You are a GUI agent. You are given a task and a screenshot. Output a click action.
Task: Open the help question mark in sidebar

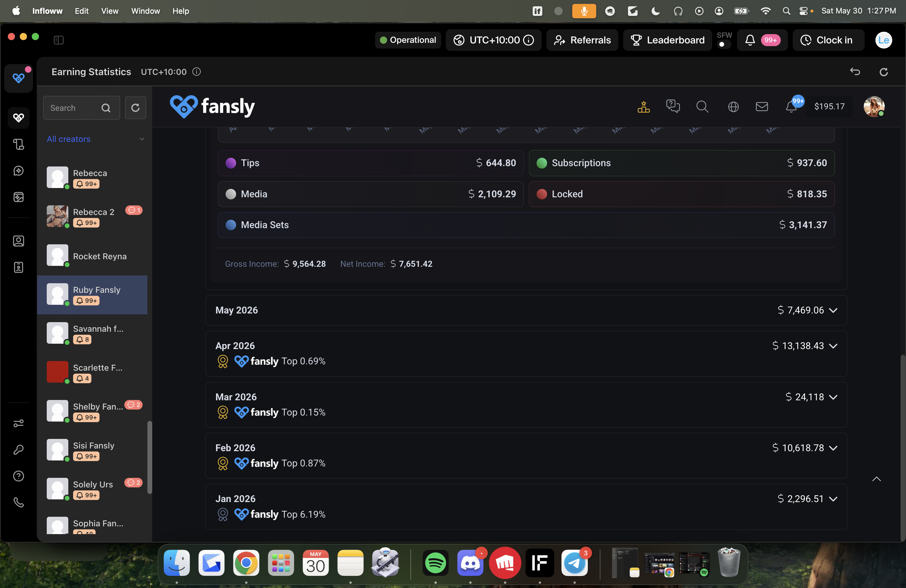point(18,476)
